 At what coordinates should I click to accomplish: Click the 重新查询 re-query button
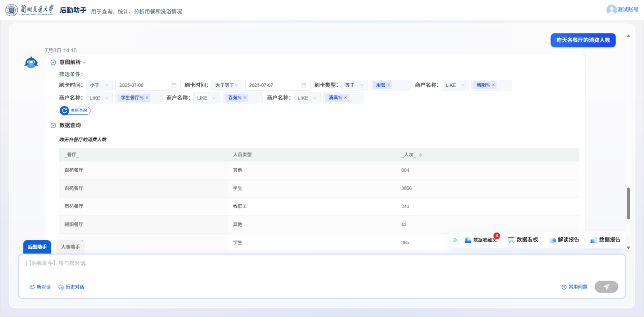pos(75,110)
